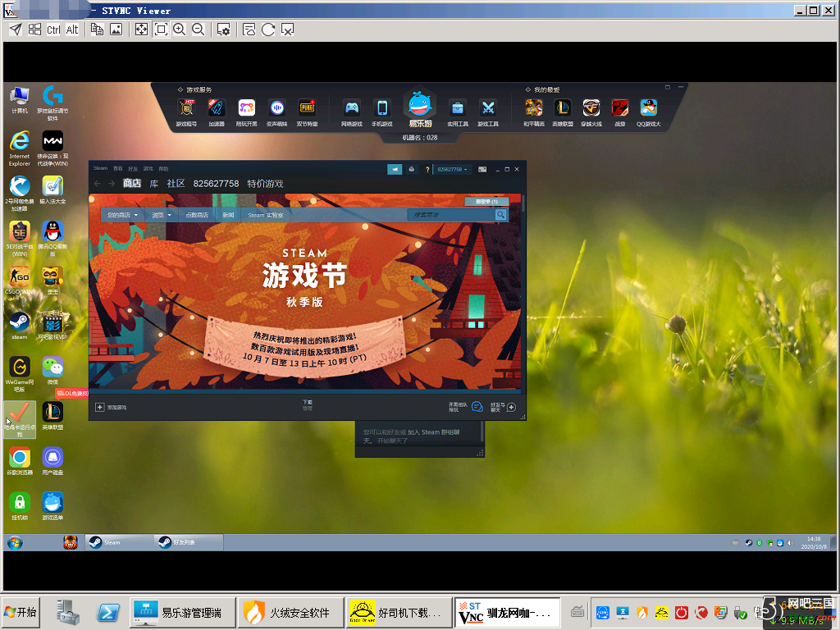This screenshot has width=840, height=630.
Task: Zoom in using the VNC toolbar magnifier
Action: [x=180, y=30]
